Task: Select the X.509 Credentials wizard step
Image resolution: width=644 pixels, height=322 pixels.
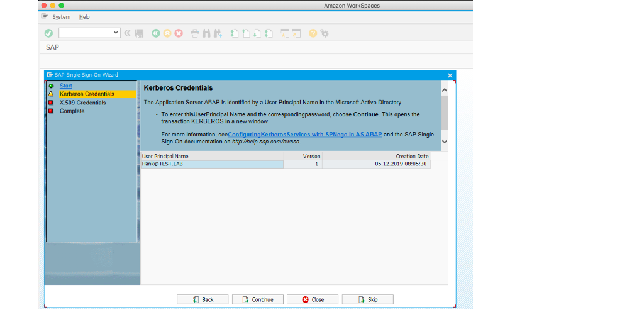Action: coord(82,103)
